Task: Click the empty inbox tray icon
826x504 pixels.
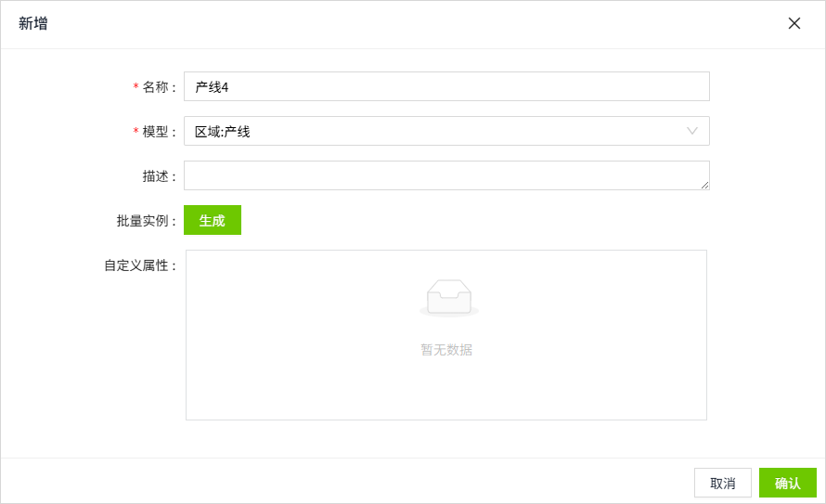Action: coord(449,298)
